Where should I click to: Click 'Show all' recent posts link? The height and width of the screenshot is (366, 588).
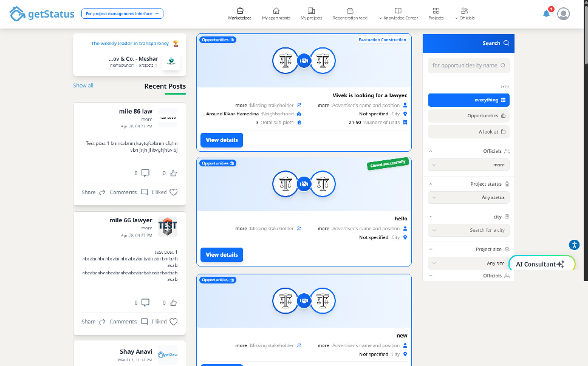click(83, 86)
